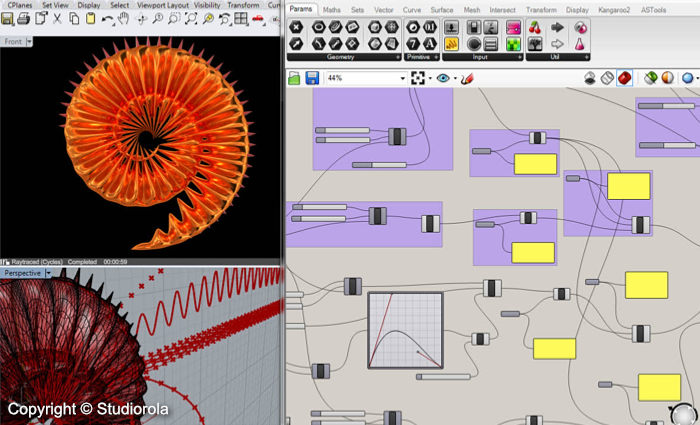700x425 pixels.
Task: Click the Grasshopper blue Save icon
Action: 312,78
